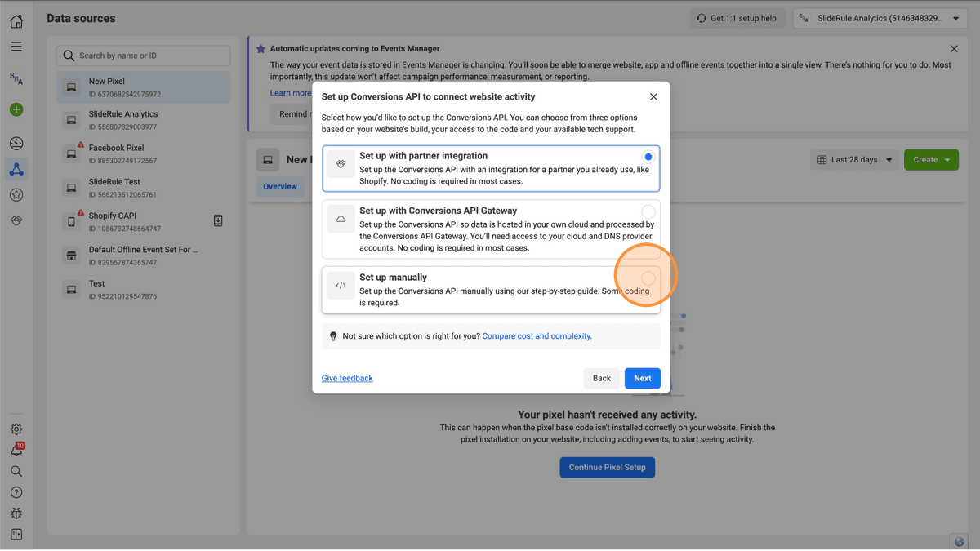Select Facebook Pixel data source
This screenshot has height=551, width=980.
click(x=144, y=154)
